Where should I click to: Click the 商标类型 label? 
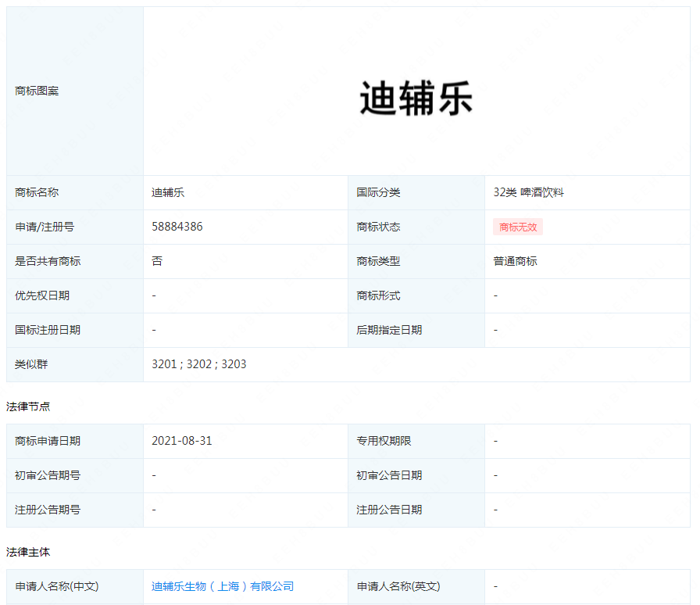(378, 261)
